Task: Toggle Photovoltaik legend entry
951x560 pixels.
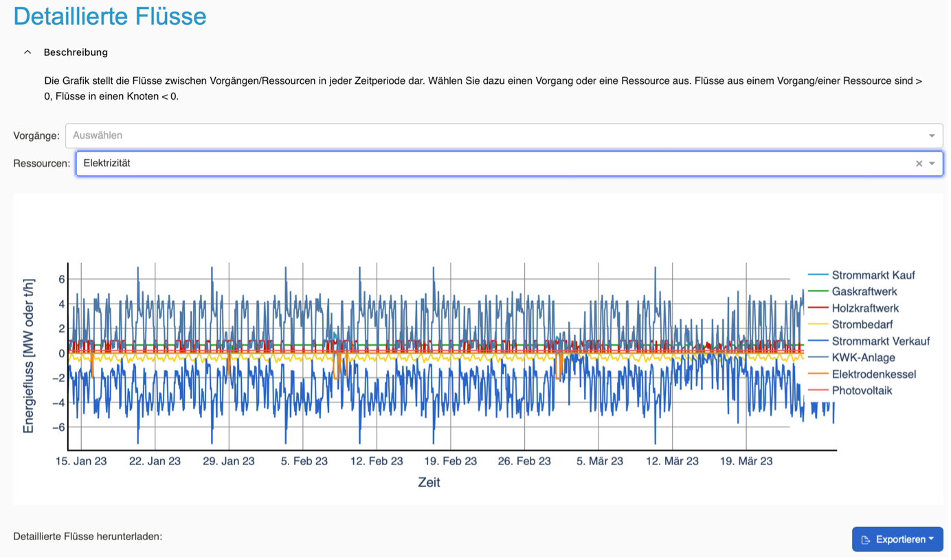Action: point(862,390)
